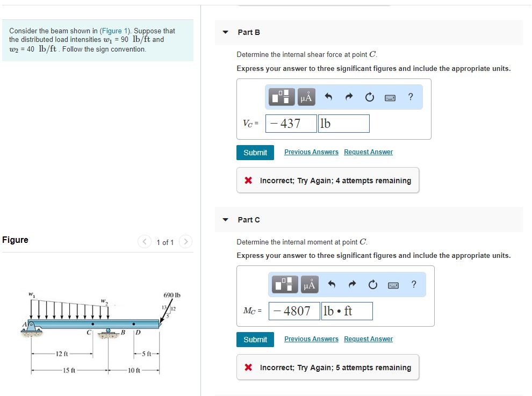Collapse the Part B section
Viewport: 532px width, 396px height.
[x=225, y=32]
